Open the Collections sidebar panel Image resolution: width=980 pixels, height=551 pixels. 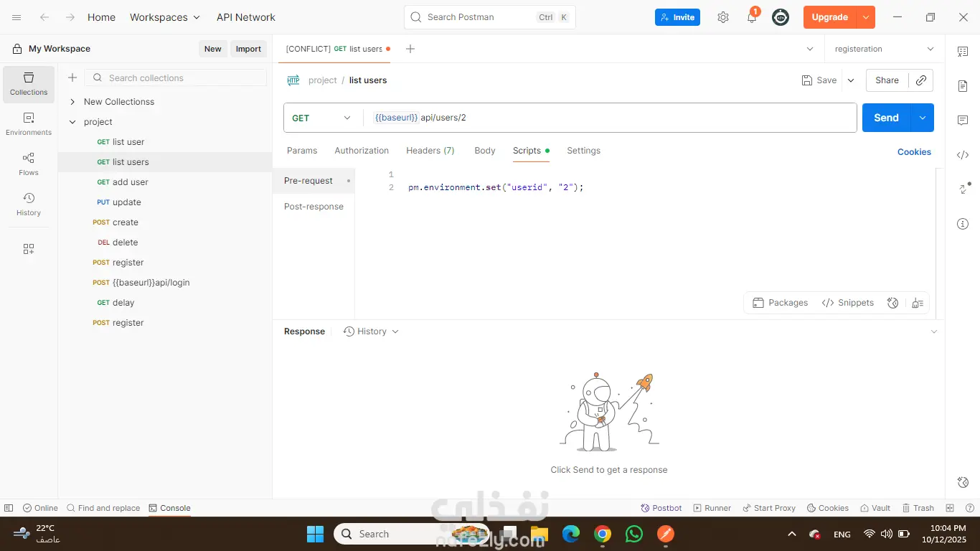tap(29, 84)
